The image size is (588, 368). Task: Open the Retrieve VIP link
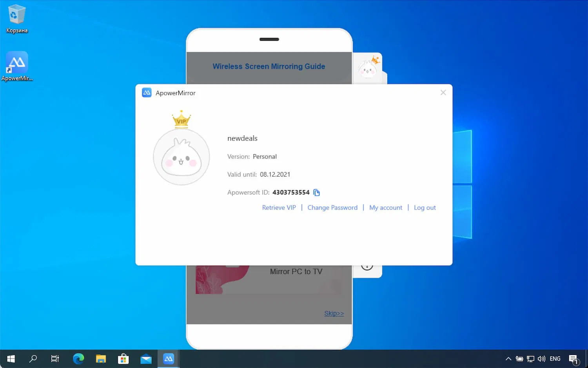click(279, 208)
